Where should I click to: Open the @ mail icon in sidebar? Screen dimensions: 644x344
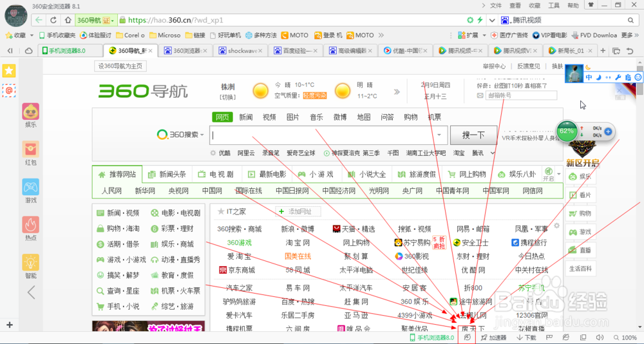[x=9, y=90]
